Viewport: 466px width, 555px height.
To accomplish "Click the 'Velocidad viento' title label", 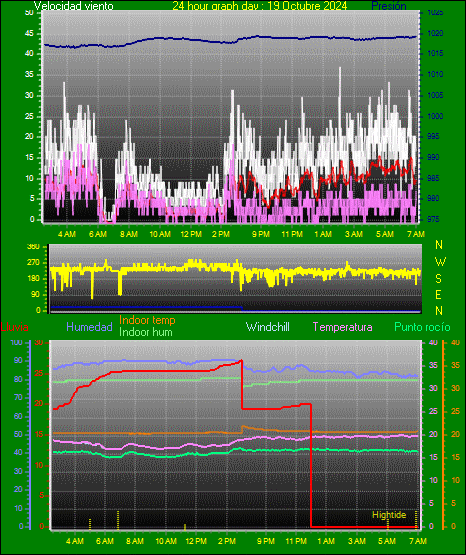I will 74,6.
